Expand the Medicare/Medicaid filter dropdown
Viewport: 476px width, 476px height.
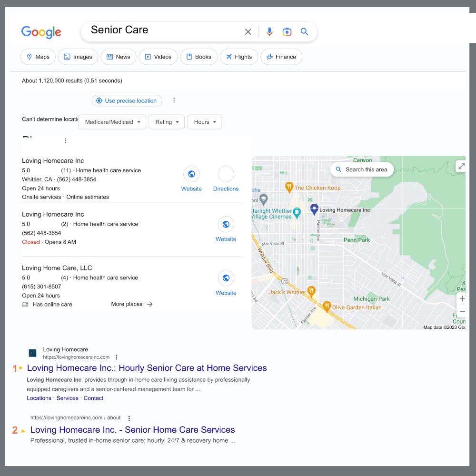click(112, 122)
